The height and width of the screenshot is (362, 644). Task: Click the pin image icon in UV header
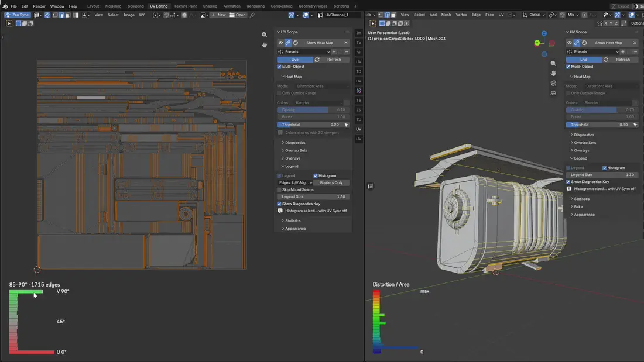tap(252, 15)
